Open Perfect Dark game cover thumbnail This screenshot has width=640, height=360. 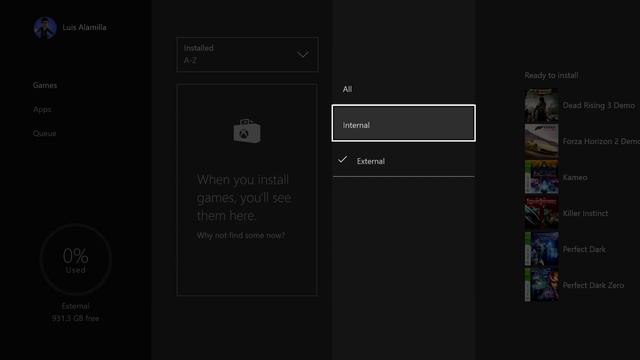click(x=542, y=249)
